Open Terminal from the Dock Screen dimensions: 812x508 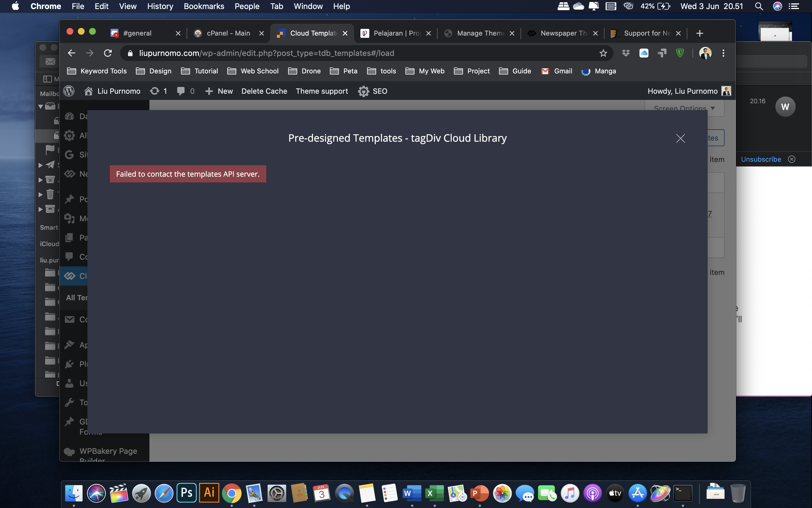click(x=683, y=493)
